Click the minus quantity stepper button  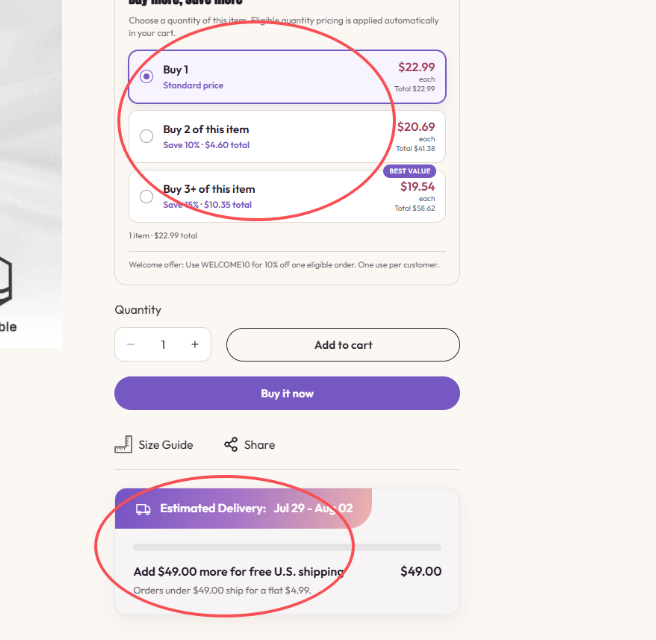point(131,344)
